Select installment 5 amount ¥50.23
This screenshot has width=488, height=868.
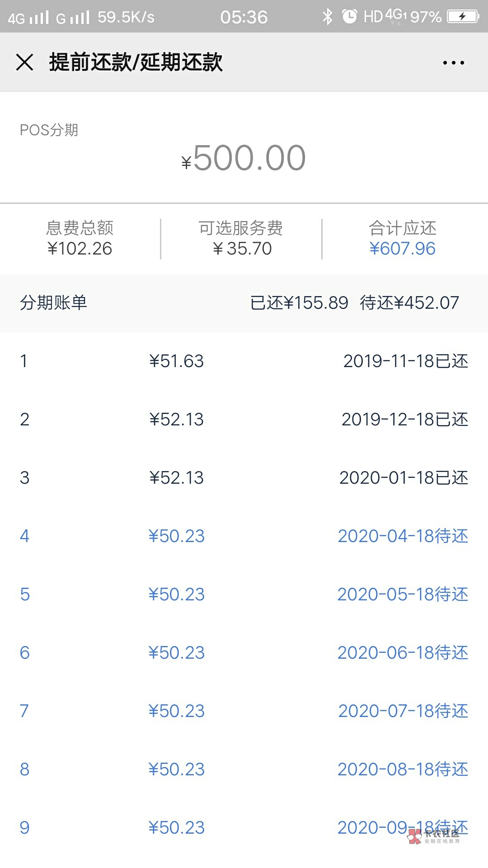pyautogui.click(x=177, y=594)
